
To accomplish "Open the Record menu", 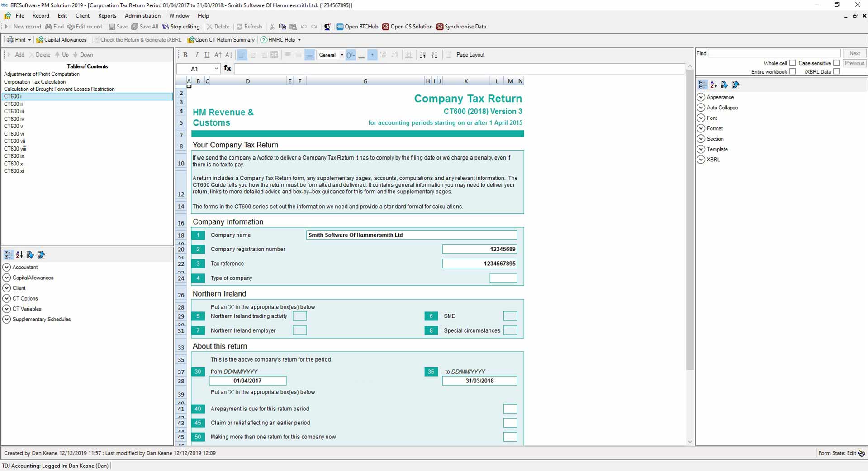I will coord(41,16).
